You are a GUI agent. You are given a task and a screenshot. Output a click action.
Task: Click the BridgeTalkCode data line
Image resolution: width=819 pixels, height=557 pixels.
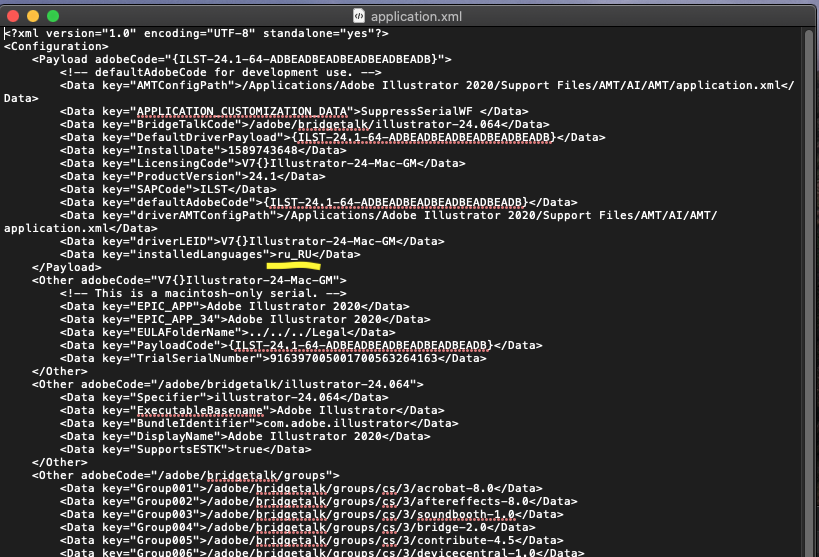(305, 125)
